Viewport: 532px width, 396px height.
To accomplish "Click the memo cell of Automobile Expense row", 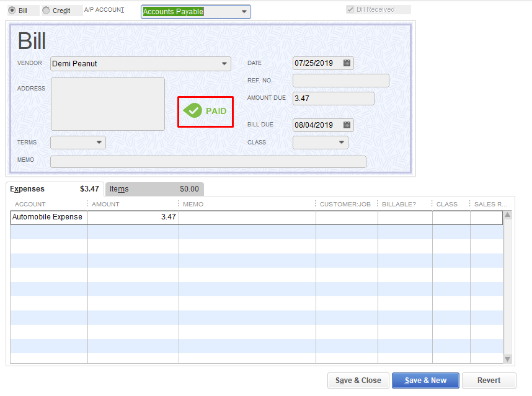I will [x=247, y=217].
